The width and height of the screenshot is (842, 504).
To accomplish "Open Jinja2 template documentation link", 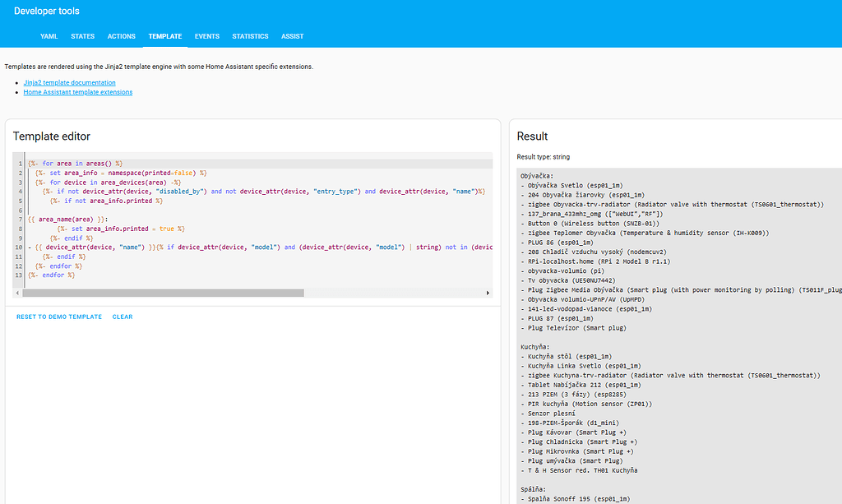I will pos(69,83).
